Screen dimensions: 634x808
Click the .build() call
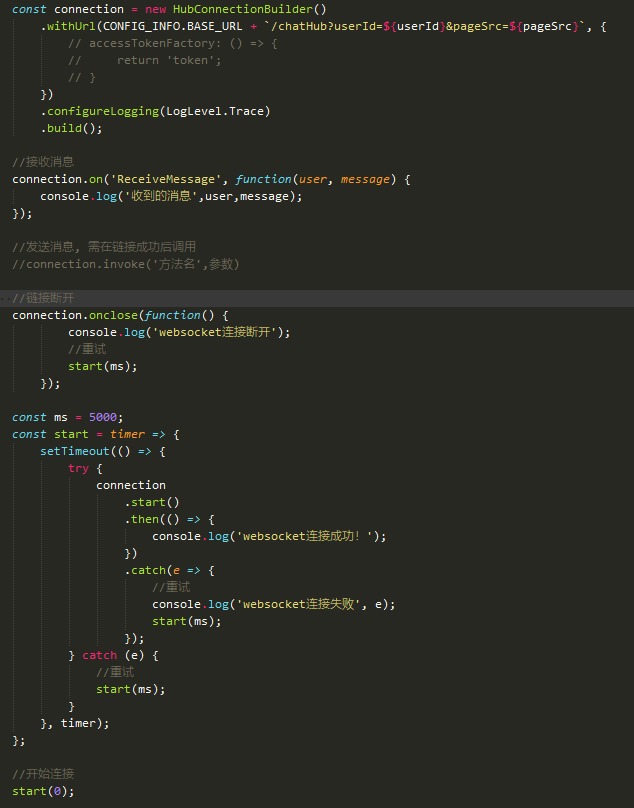[x=71, y=128]
